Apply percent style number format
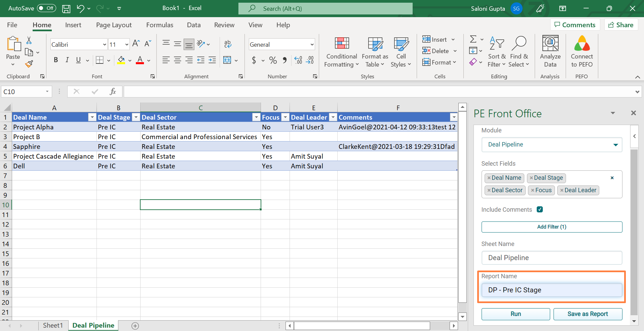 click(x=273, y=60)
